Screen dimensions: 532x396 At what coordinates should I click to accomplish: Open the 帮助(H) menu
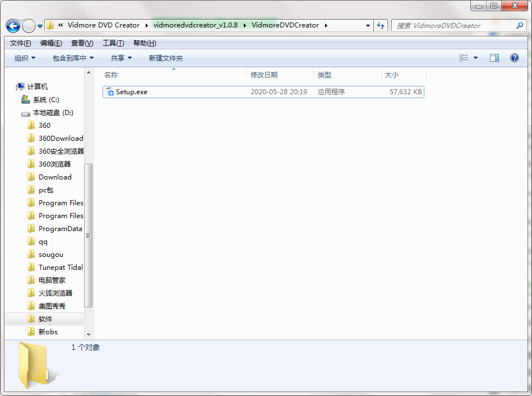coord(145,43)
